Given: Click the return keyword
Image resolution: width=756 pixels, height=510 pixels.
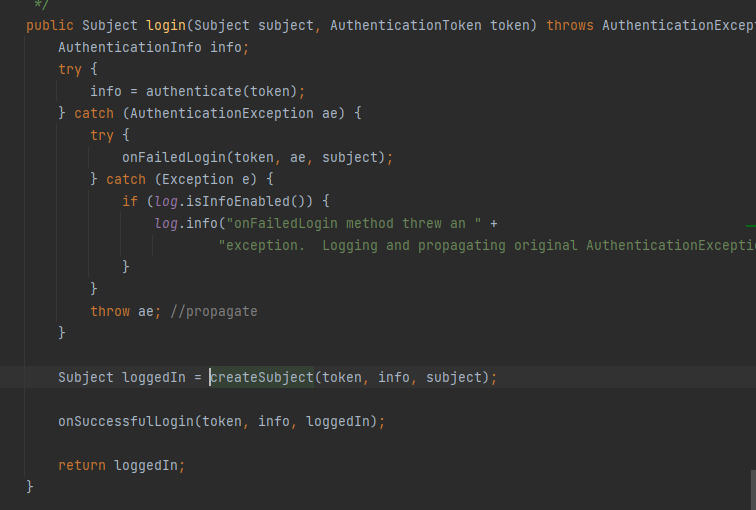Looking at the screenshot, I should pos(82,465).
